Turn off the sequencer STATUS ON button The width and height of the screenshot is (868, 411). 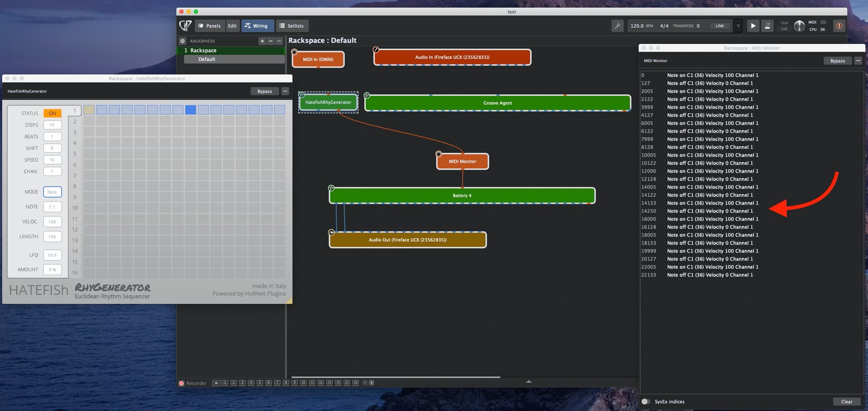pos(52,113)
